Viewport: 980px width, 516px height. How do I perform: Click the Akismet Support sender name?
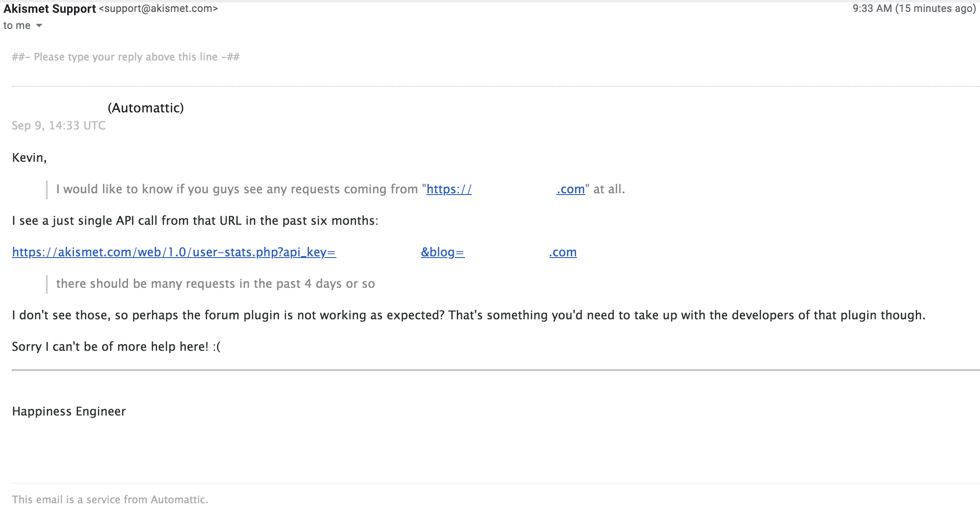point(50,9)
